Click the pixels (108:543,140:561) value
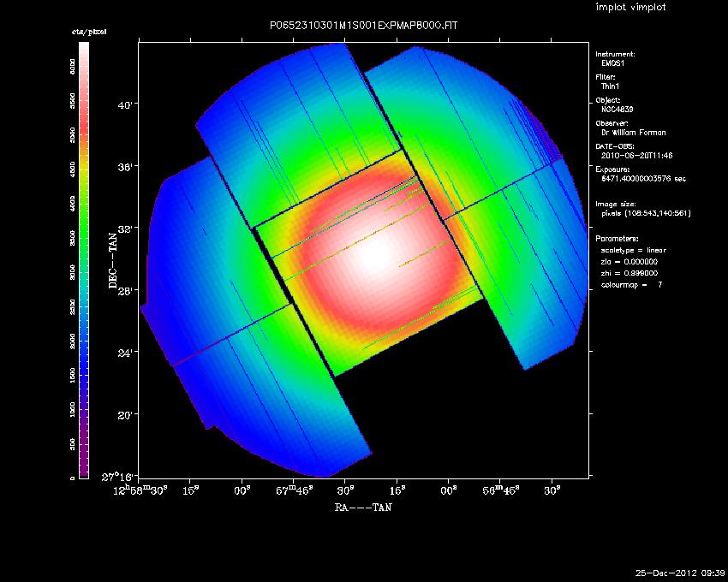Screen dimensions: 728x582 (x=646, y=213)
